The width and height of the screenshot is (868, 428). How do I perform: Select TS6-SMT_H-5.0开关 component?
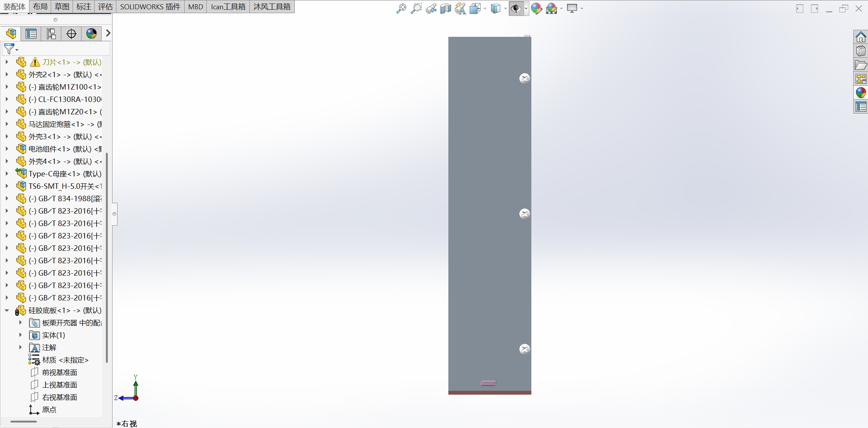59,186
